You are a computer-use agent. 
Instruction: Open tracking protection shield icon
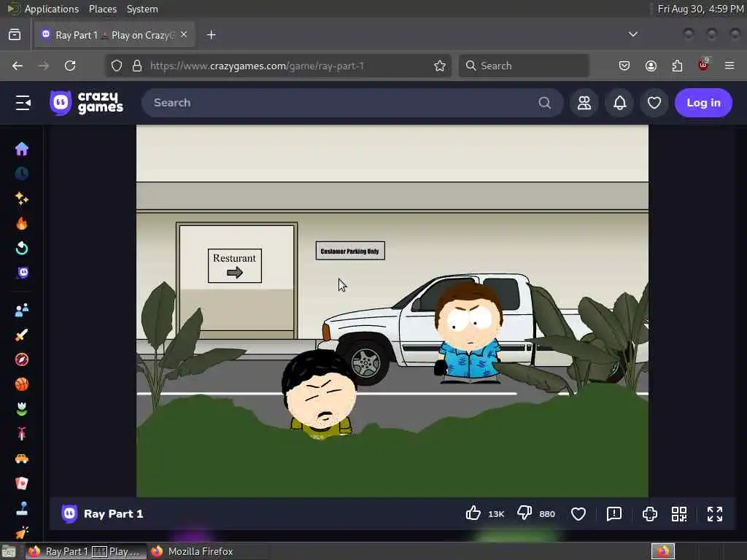coord(117,66)
